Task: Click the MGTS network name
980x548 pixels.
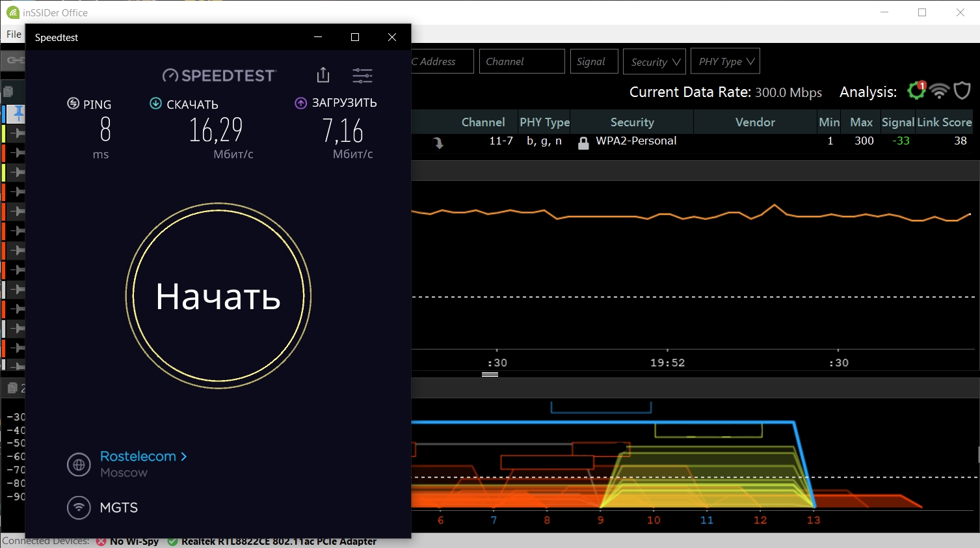Action: [119, 508]
